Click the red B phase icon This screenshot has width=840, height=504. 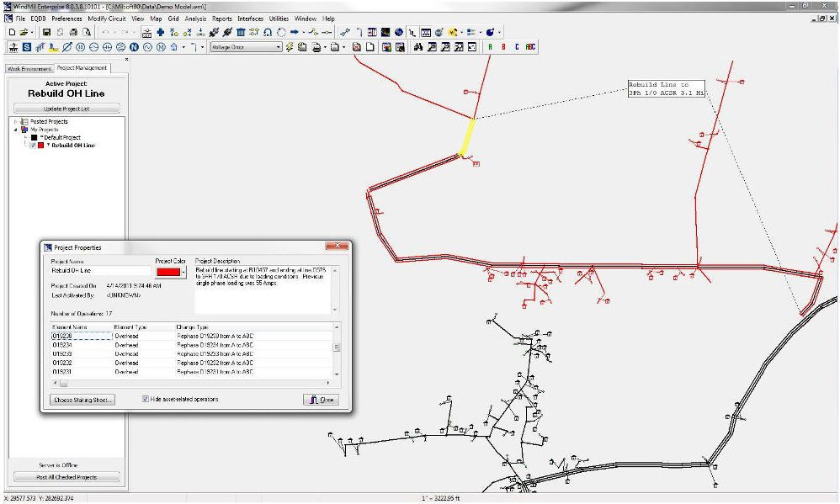[503, 47]
